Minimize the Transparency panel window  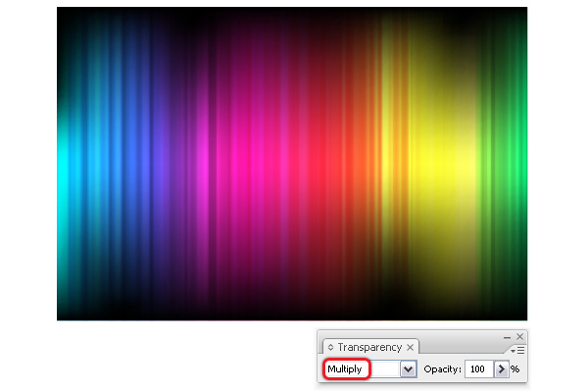tap(507, 337)
